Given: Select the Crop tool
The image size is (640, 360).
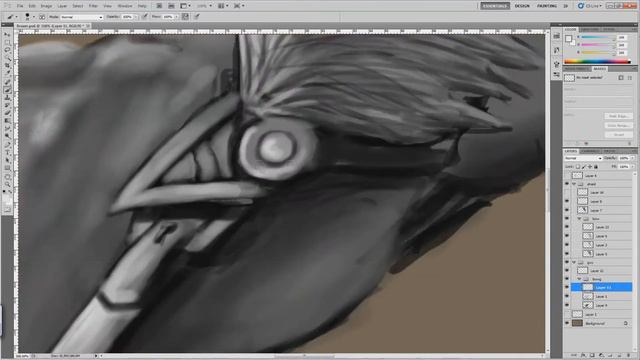Looking at the screenshot, I should point(8,65).
